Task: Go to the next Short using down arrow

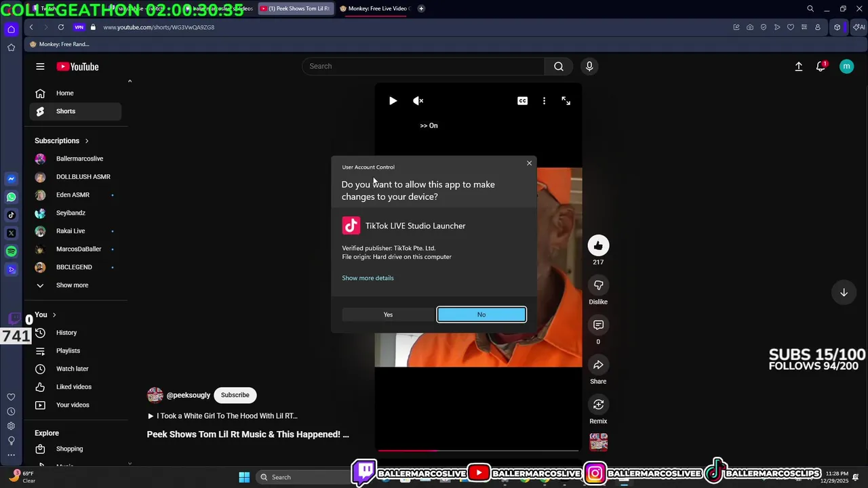Action: pyautogui.click(x=844, y=293)
